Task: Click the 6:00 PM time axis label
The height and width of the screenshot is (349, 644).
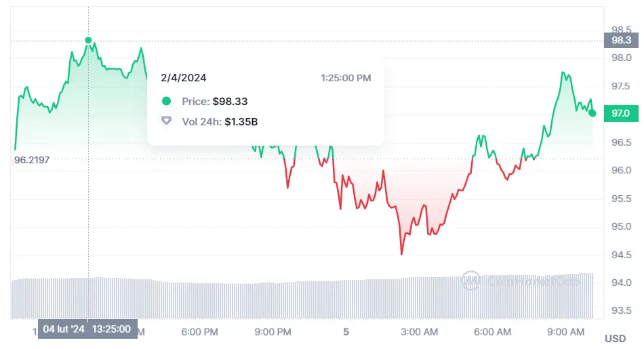Action: coord(200,332)
